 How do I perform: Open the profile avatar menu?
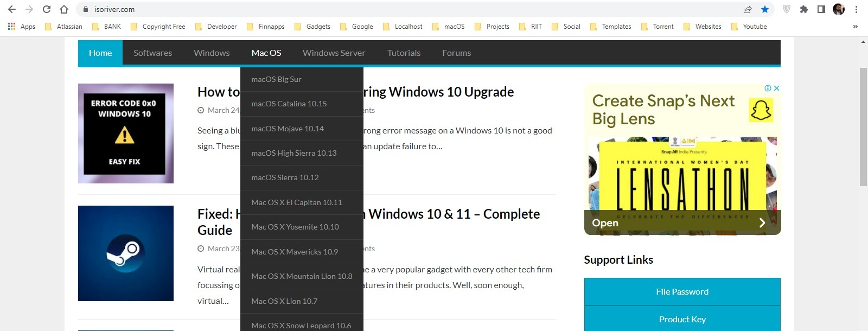click(839, 9)
